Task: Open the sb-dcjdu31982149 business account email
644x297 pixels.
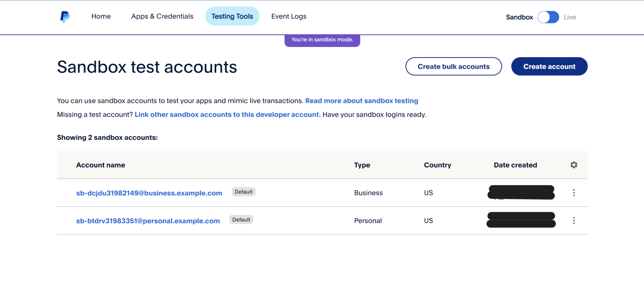Action: tap(149, 193)
